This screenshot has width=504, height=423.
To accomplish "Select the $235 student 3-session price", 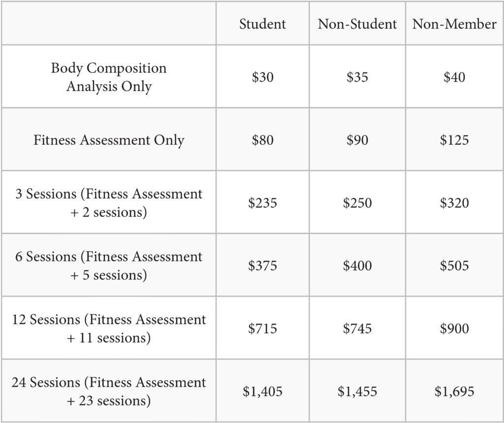I will (262, 203).
